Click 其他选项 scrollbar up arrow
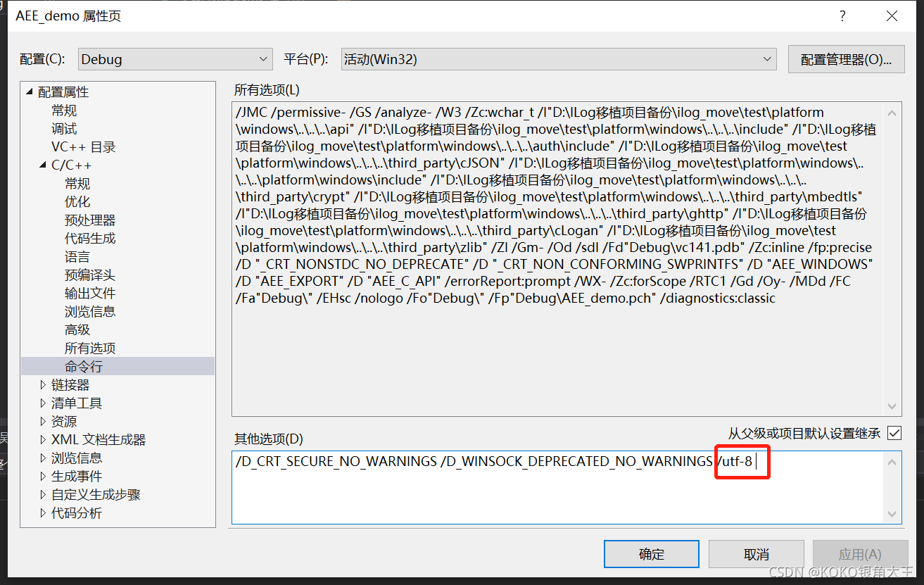Viewport: 924px width, 585px height. (x=893, y=463)
